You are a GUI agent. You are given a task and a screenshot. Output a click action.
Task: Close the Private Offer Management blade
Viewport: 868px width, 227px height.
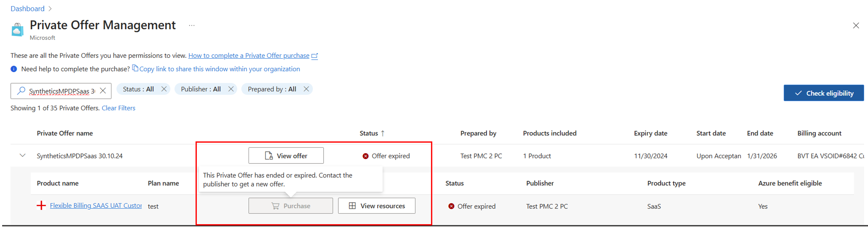coord(856,25)
